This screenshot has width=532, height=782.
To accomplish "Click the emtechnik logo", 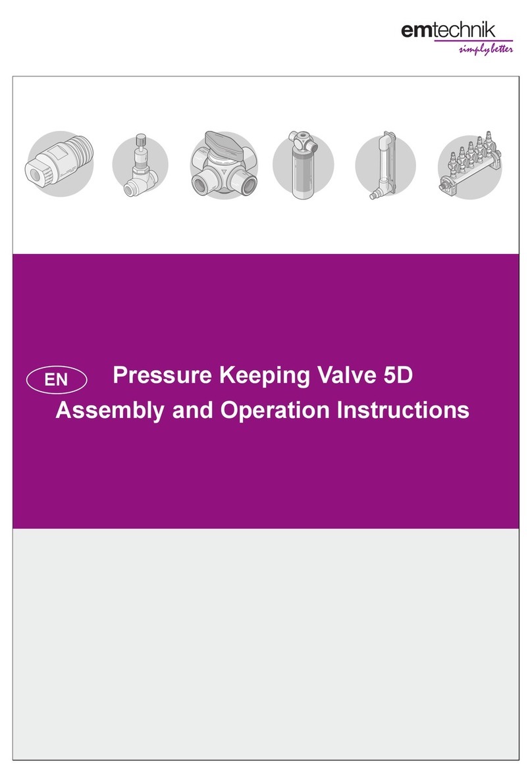I will [x=448, y=30].
